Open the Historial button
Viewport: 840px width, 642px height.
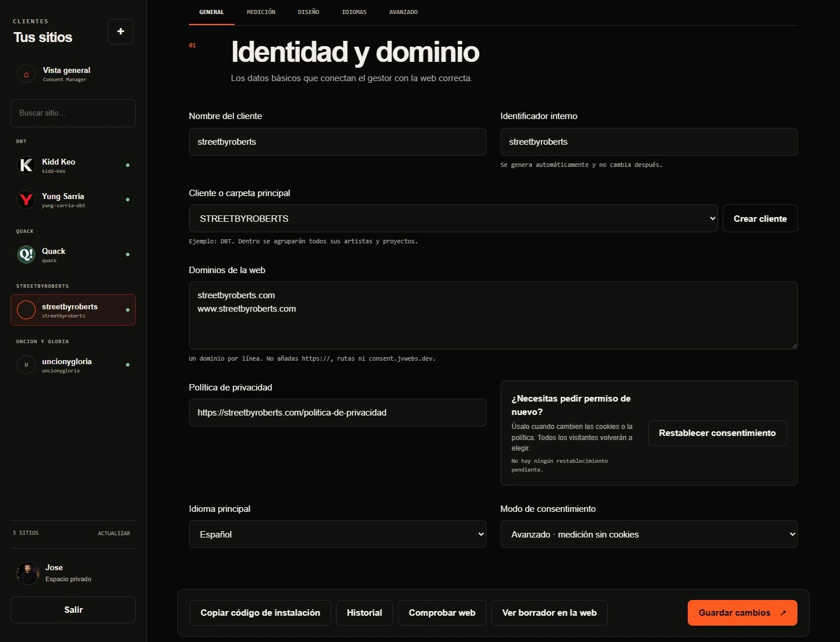pyautogui.click(x=365, y=613)
